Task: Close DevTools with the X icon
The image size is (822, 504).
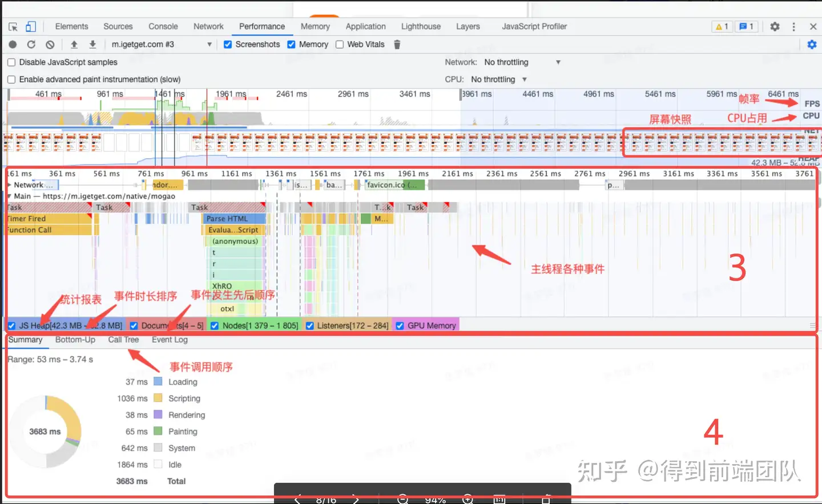Action: [x=813, y=26]
